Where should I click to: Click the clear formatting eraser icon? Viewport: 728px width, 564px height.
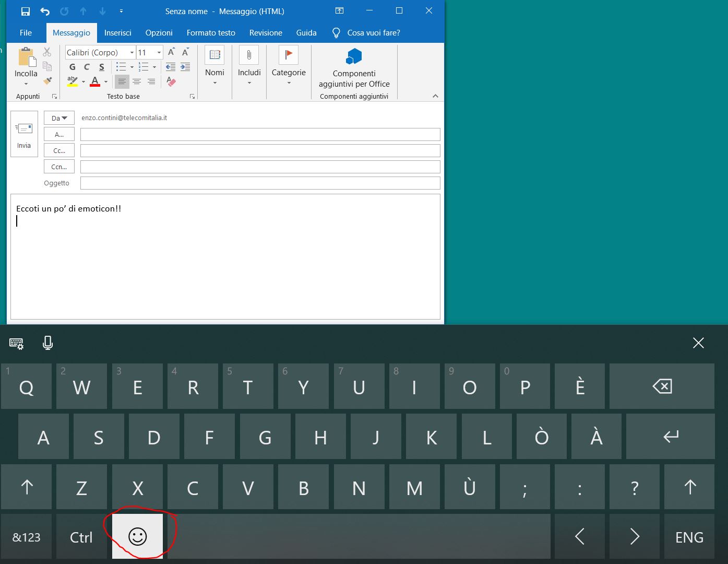[x=171, y=81]
